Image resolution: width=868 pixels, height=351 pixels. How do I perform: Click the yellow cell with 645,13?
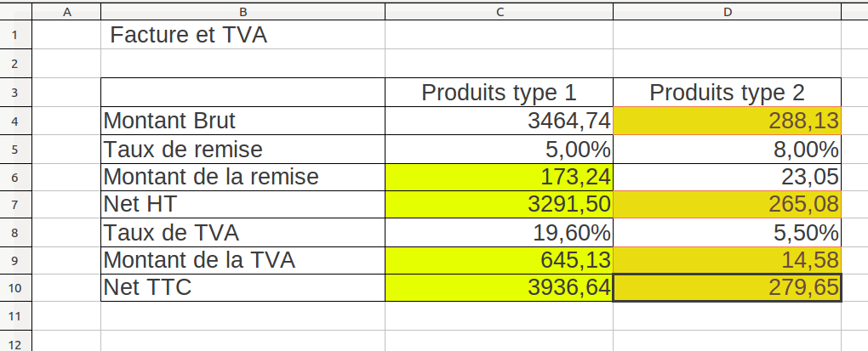499,260
